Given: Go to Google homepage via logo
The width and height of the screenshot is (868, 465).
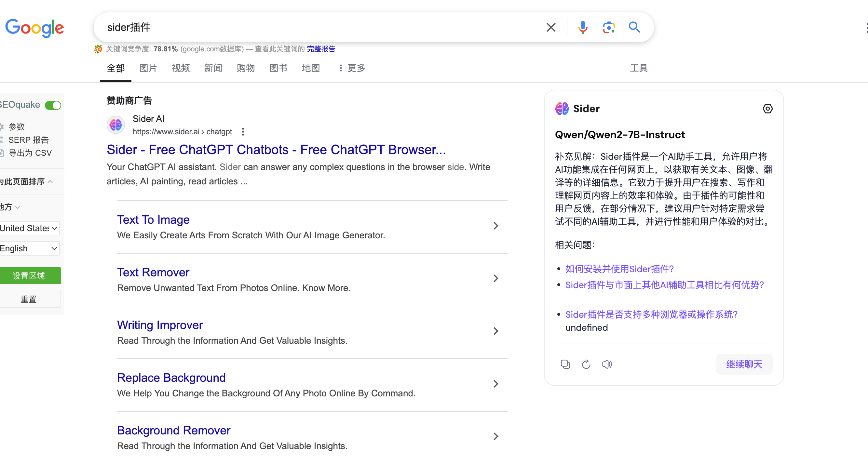Looking at the screenshot, I should tap(35, 28).
